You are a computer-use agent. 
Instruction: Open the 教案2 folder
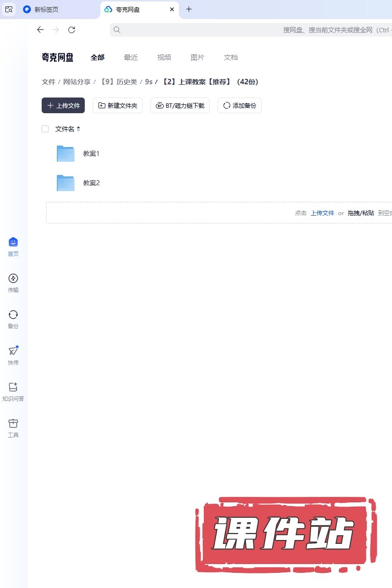[x=91, y=183]
